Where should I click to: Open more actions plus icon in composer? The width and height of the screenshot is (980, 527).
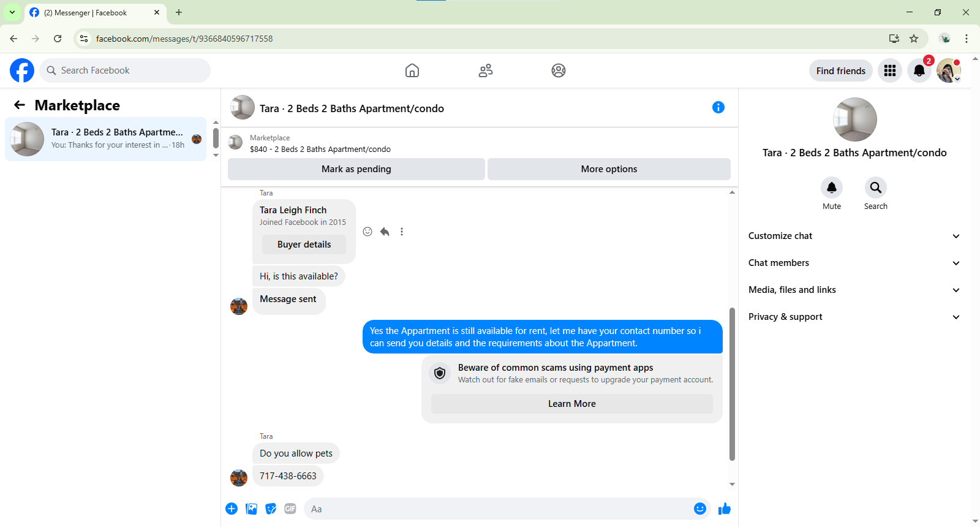tap(232, 509)
